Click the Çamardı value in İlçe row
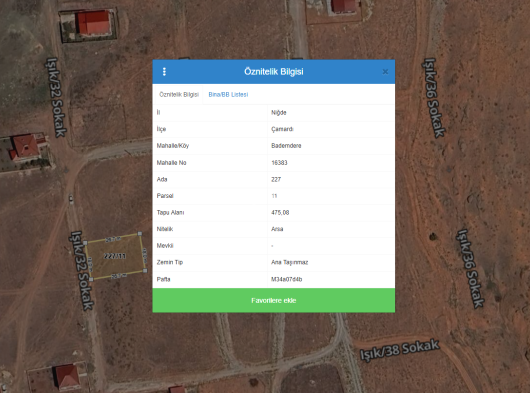This screenshot has height=393, width=530. [282, 129]
